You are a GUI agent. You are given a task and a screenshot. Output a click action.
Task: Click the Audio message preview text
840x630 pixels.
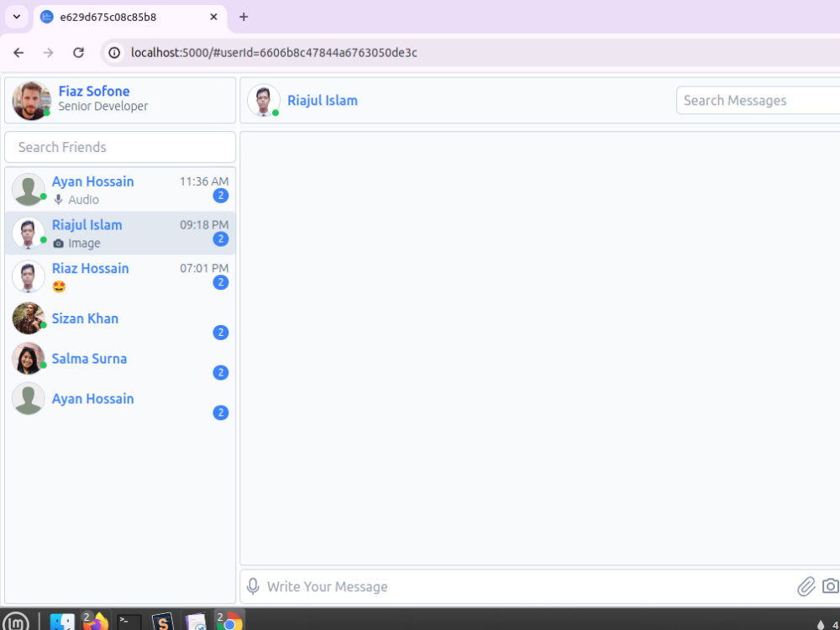point(83,200)
